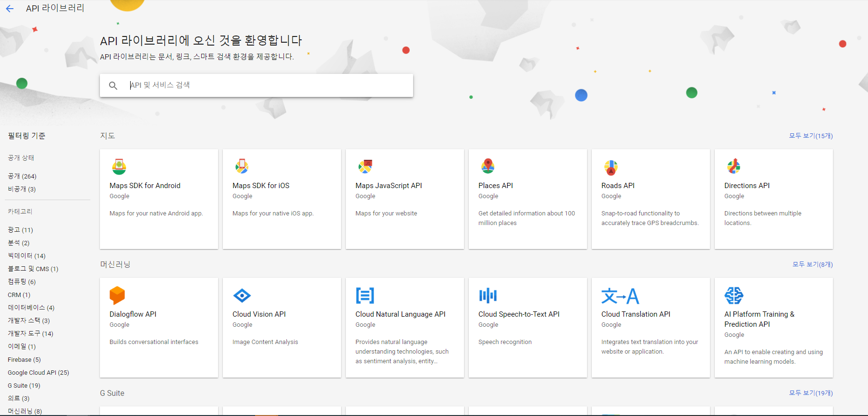Click the Maps SDK for Android icon
Screen dimensions: 868x416
click(119, 166)
